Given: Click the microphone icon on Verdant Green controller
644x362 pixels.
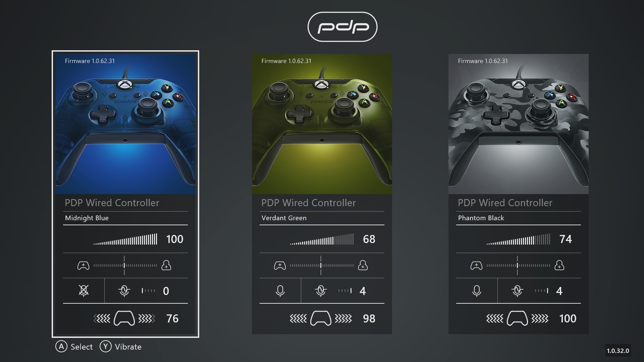Looking at the screenshot, I should coord(279,290).
